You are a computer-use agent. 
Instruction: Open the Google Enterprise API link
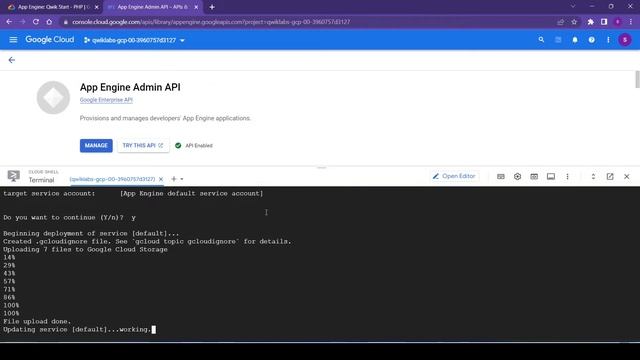(x=106, y=100)
